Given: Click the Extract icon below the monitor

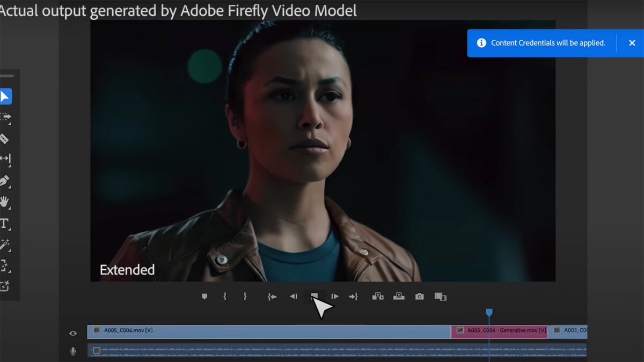Looking at the screenshot, I should pyautogui.click(x=399, y=295).
